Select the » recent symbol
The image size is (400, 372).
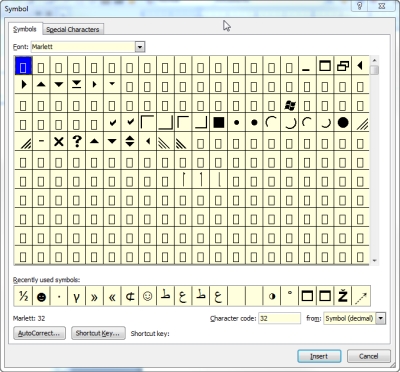click(x=94, y=296)
